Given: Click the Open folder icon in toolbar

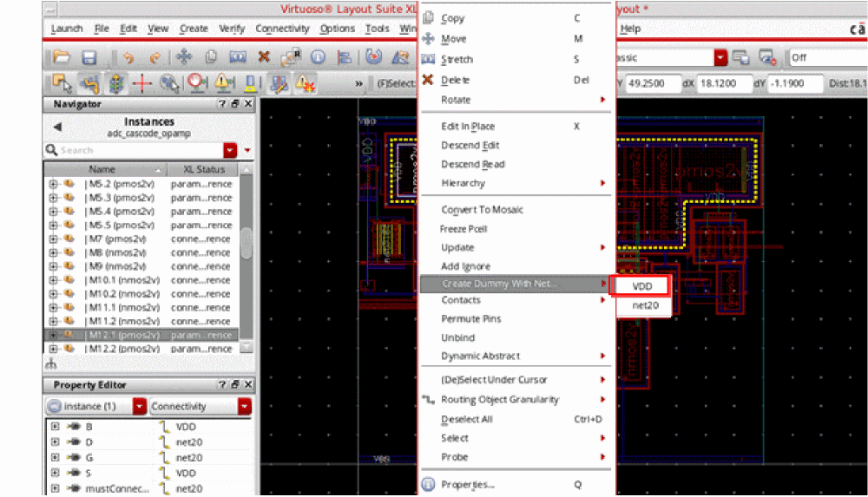Looking at the screenshot, I should pos(61,58).
